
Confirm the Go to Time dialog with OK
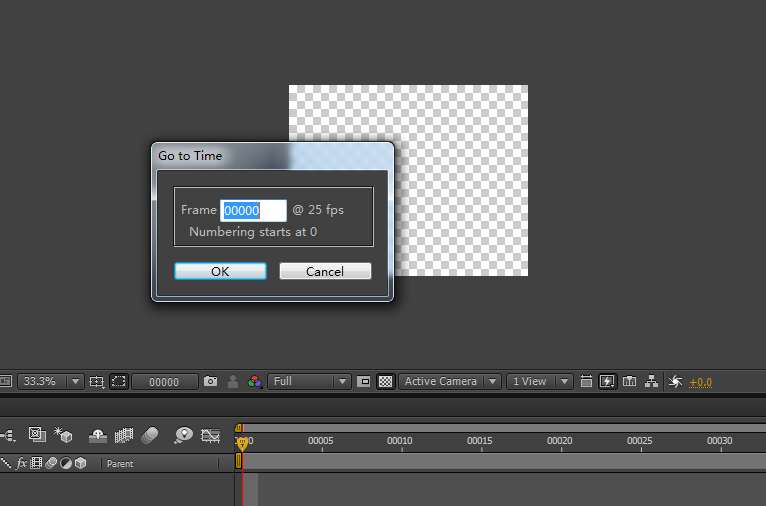point(220,272)
